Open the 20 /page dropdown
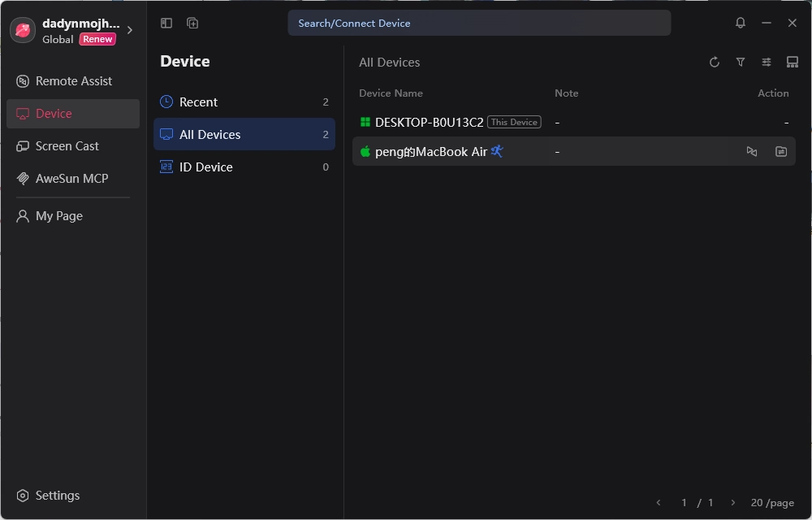 pos(772,503)
